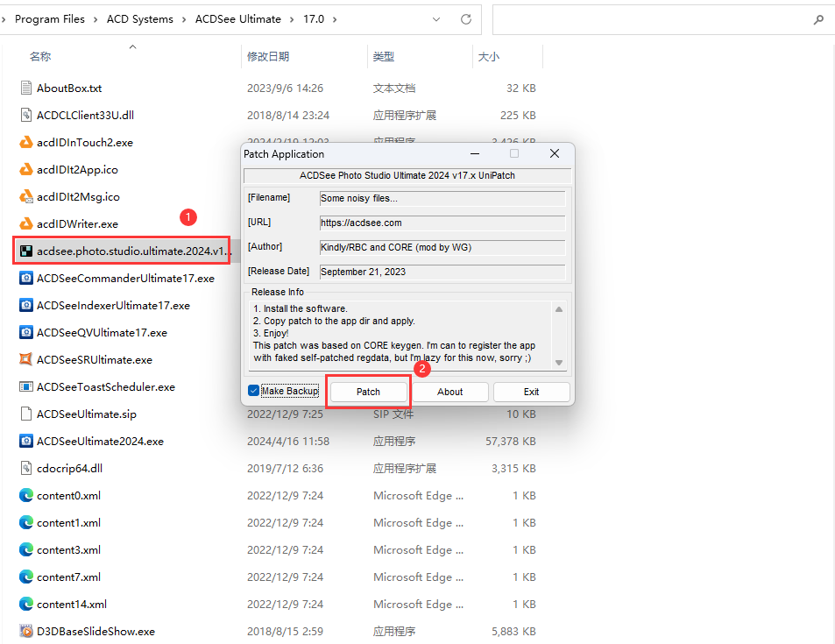The height and width of the screenshot is (644, 835).
Task: Click the content3.xml Edge icon
Action: 26,549
